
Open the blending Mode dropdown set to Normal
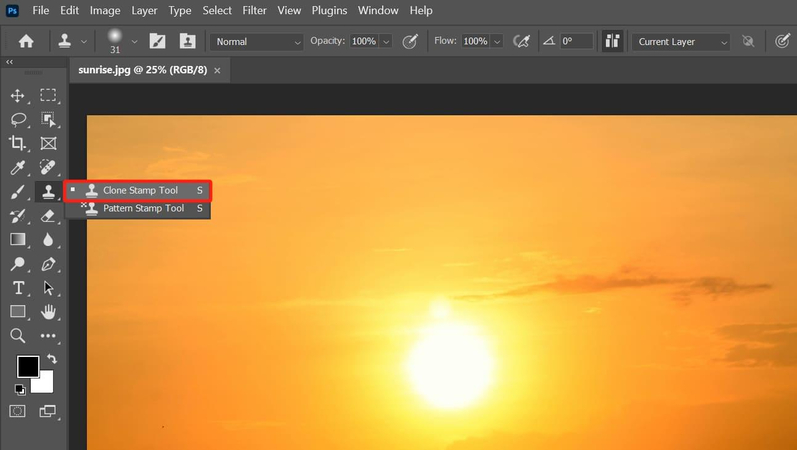(x=256, y=42)
